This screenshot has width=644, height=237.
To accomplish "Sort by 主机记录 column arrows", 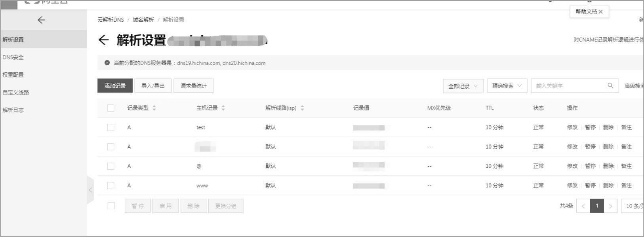I will 223,108.
